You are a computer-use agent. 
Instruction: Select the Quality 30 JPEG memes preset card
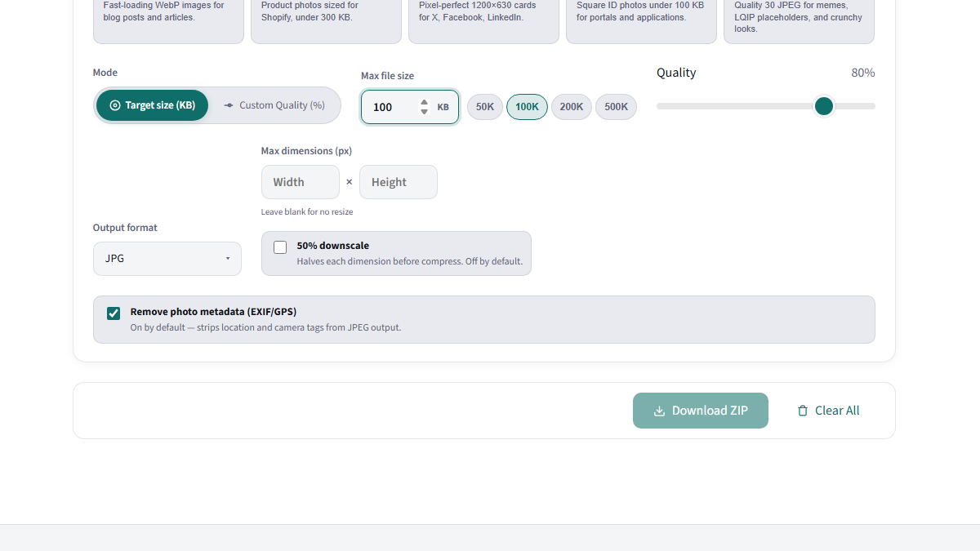point(799,21)
